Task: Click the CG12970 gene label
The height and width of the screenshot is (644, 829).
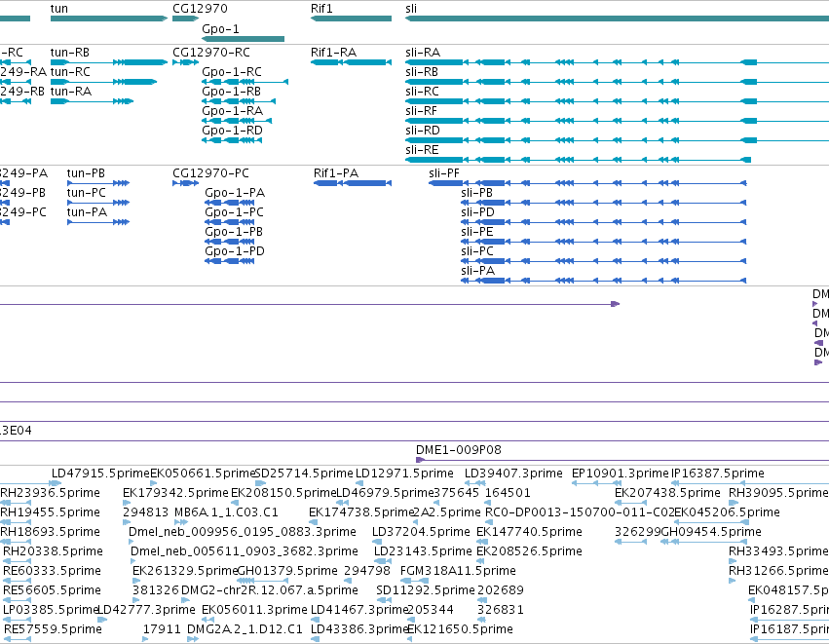Action: (200, 9)
